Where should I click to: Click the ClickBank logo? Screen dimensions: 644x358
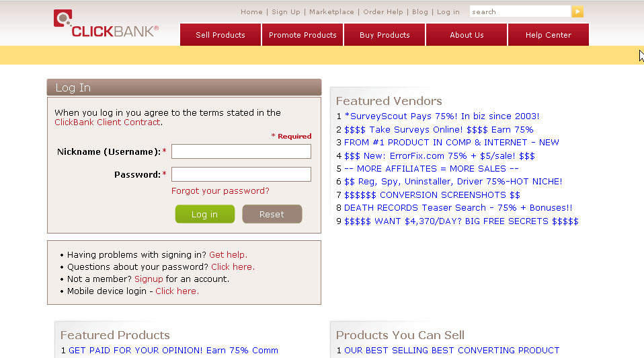coord(106,24)
